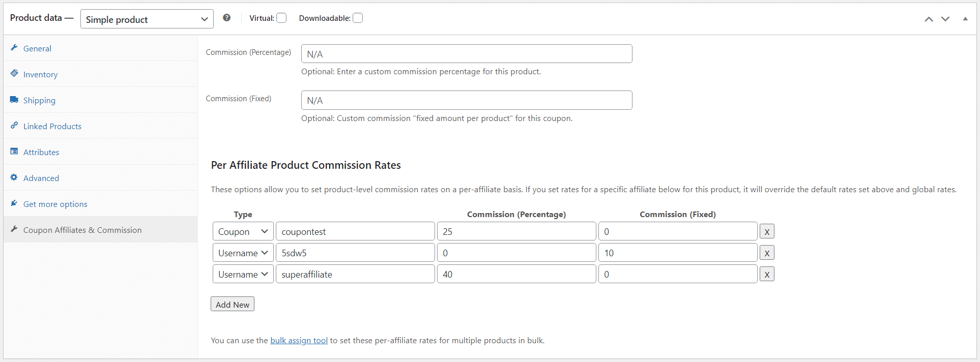Click the coupontest name field
The height and width of the screenshot is (362, 980).
(x=355, y=231)
